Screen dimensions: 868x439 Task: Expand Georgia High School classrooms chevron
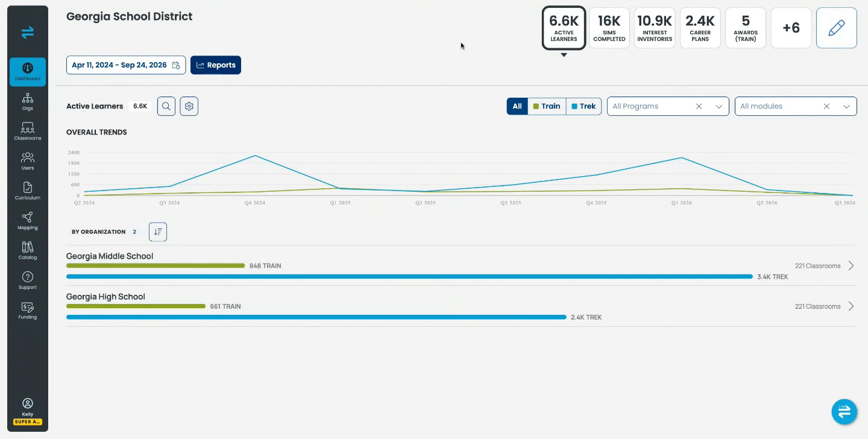[x=851, y=306]
